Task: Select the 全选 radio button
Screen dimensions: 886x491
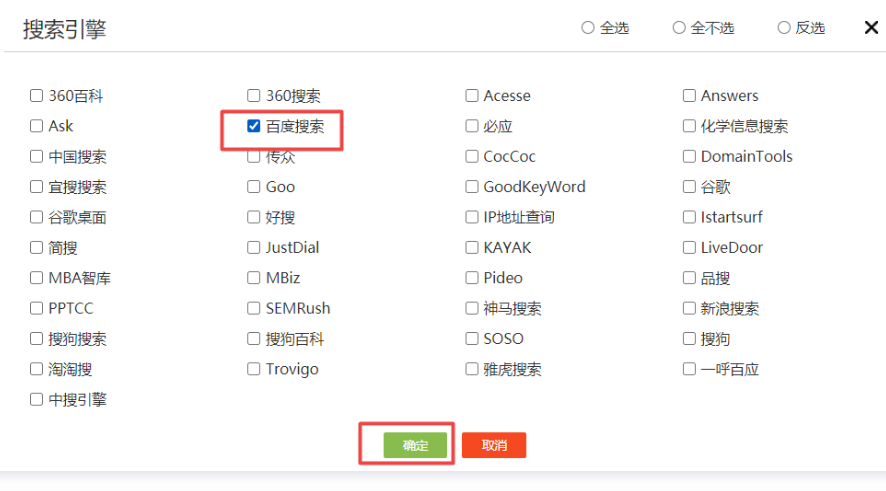Action: [588, 28]
